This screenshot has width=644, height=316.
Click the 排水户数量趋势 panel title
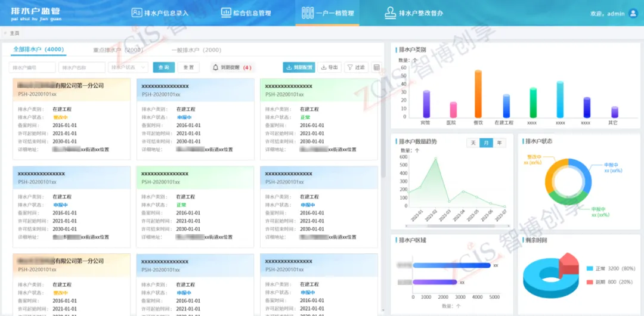(x=417, y=141)
